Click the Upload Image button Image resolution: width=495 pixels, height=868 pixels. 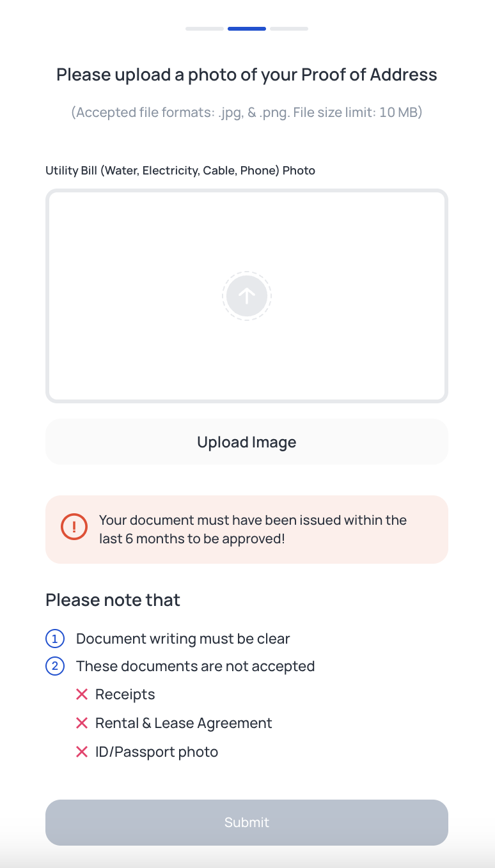tap(247, 442)
